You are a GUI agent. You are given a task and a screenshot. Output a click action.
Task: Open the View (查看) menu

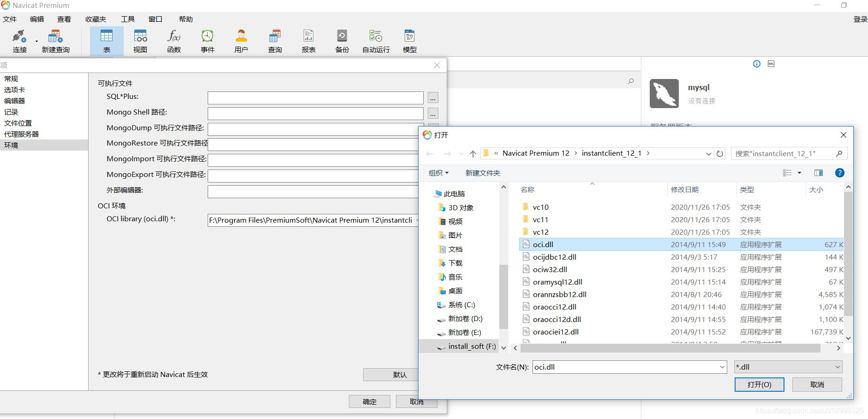64,19
